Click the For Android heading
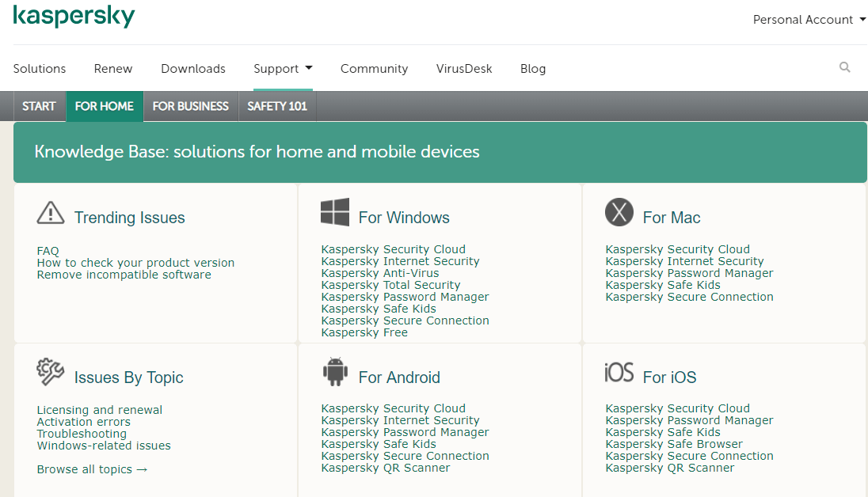This screenshot has height=497, width=868. click(399, 377)
